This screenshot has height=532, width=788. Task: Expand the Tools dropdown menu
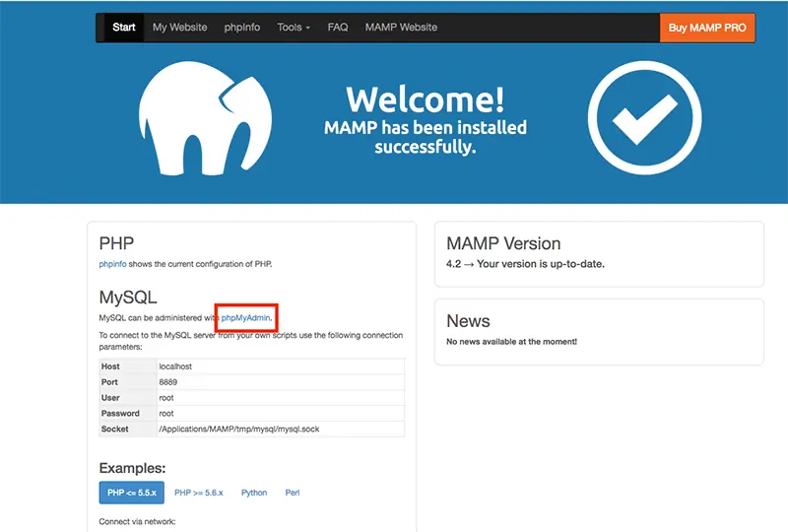pyautogui.click(x=294, y=28)
